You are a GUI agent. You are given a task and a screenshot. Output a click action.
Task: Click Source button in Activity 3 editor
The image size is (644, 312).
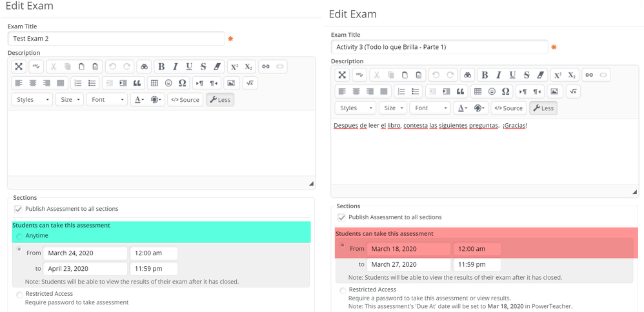click(508, 108)
